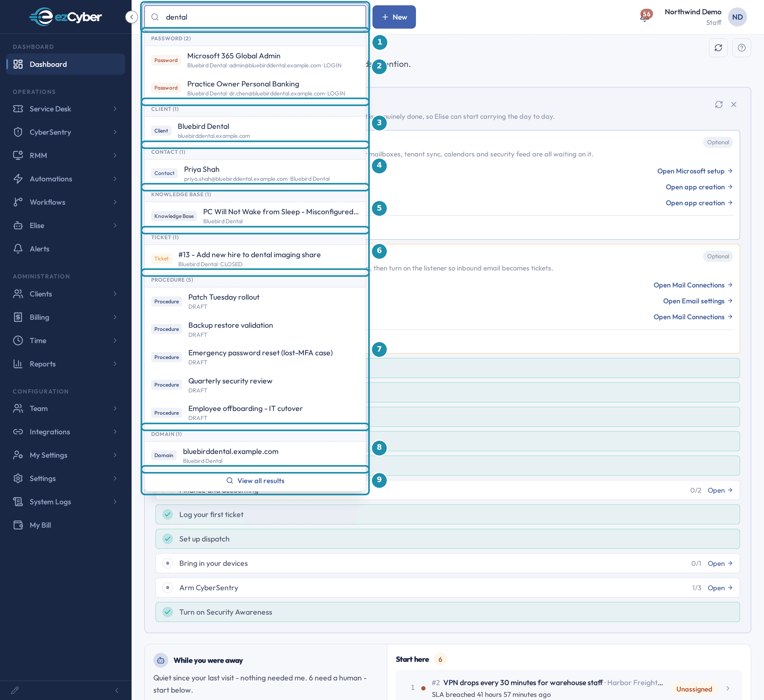Expand the My Settings menu chevron

pyautogui.click(x=115, y=455)
